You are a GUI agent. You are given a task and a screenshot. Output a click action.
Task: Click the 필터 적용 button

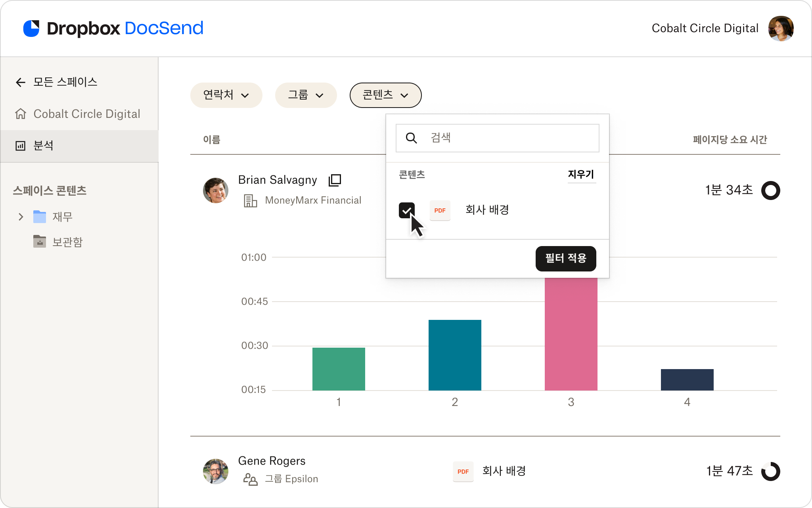tap(566, 259)
